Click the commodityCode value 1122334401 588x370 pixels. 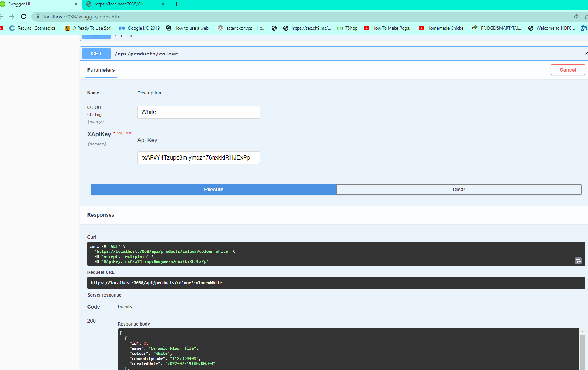[184, 358]
